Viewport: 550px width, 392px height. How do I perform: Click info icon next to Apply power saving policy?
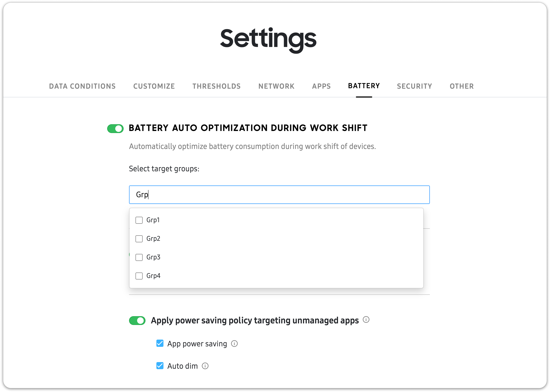pos(366,320)
